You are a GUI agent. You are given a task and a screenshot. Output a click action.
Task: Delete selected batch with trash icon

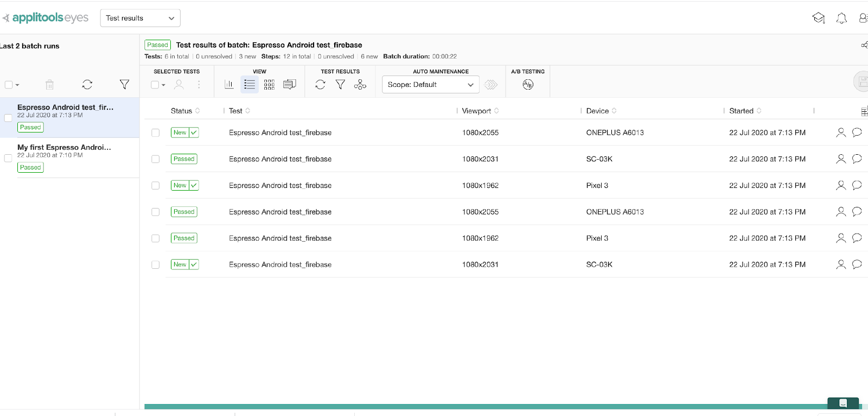click(49, 84)
